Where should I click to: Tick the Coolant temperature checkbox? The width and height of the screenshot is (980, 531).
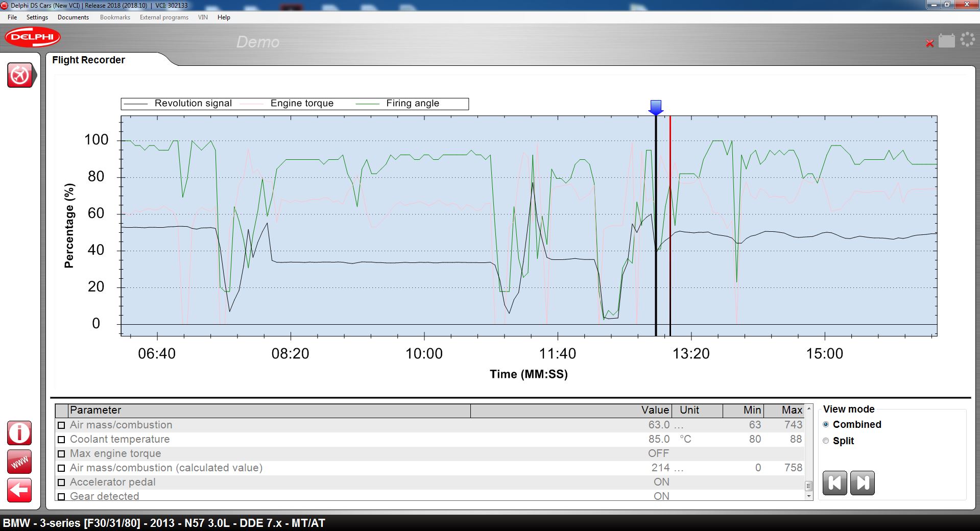pyautogui.click(x=61, y=440)
